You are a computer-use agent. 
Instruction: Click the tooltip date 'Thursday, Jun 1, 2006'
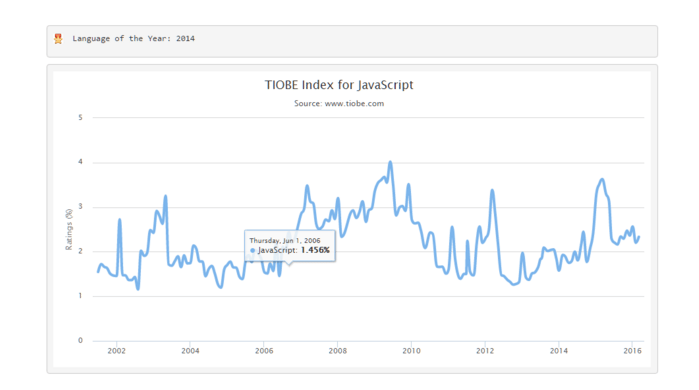click(x=284, y=240)
